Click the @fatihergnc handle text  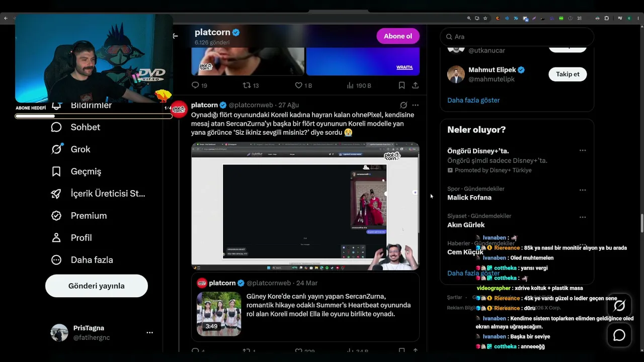(x=92, y=338)
